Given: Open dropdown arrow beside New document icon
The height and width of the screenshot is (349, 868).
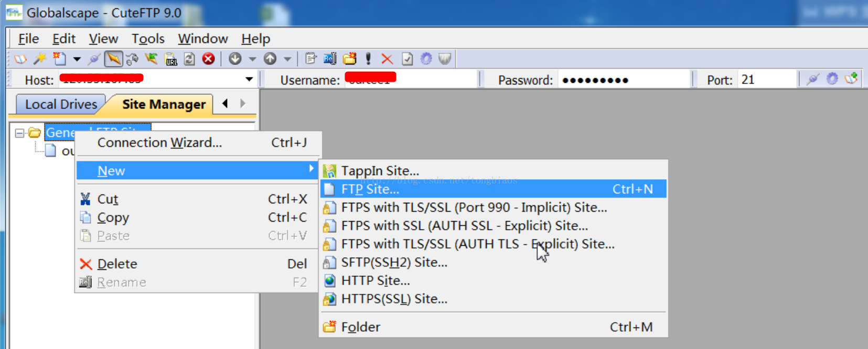Looking at the screenshot, I should 77,59.
